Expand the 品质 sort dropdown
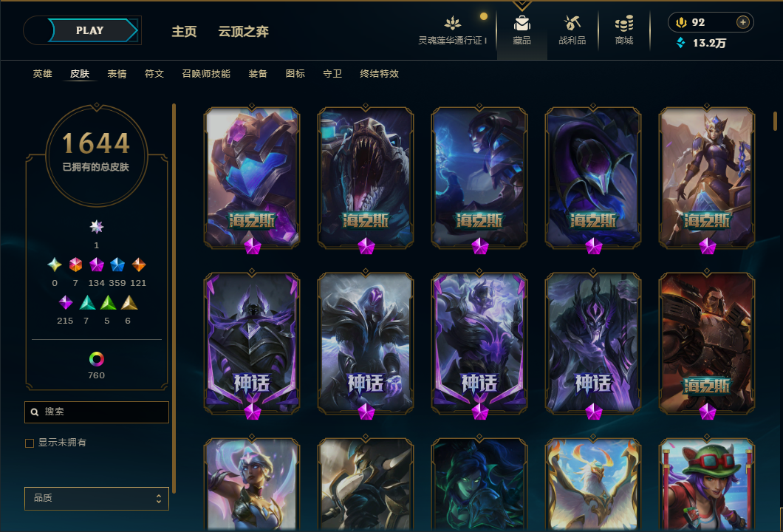Screen dimensions: 783x532 pyautogui.click(x=96, y=499)
